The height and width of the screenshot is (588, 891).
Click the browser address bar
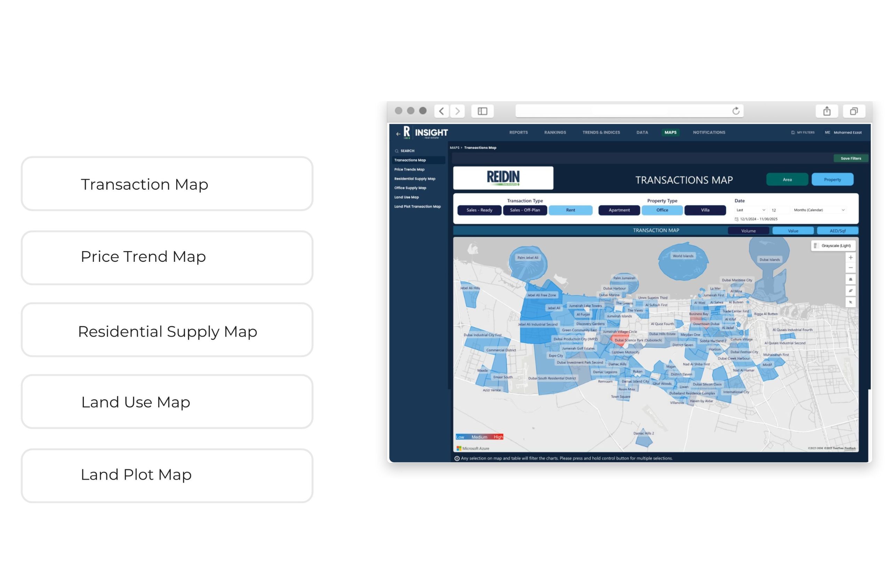629,111
